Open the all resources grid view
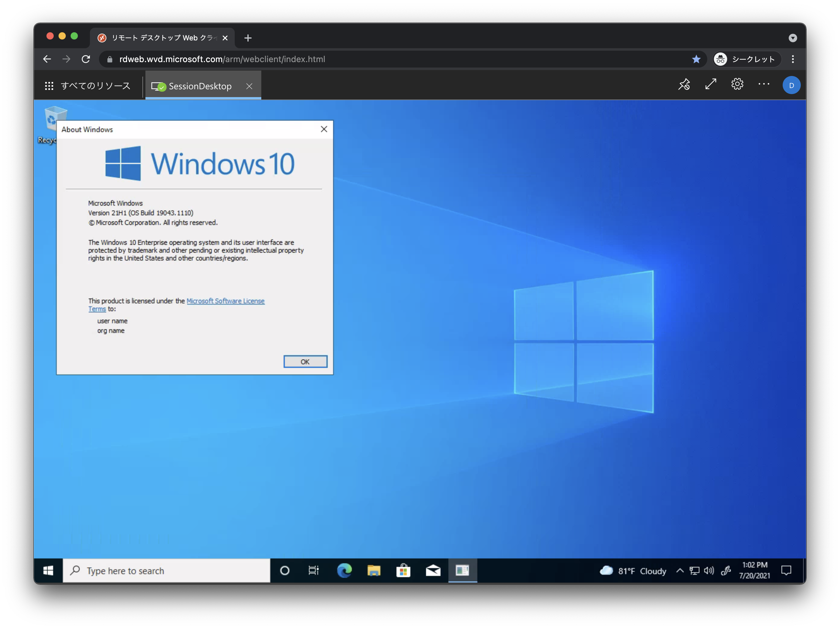This screenshot has width=840, height=629. (x=87, y=86)
